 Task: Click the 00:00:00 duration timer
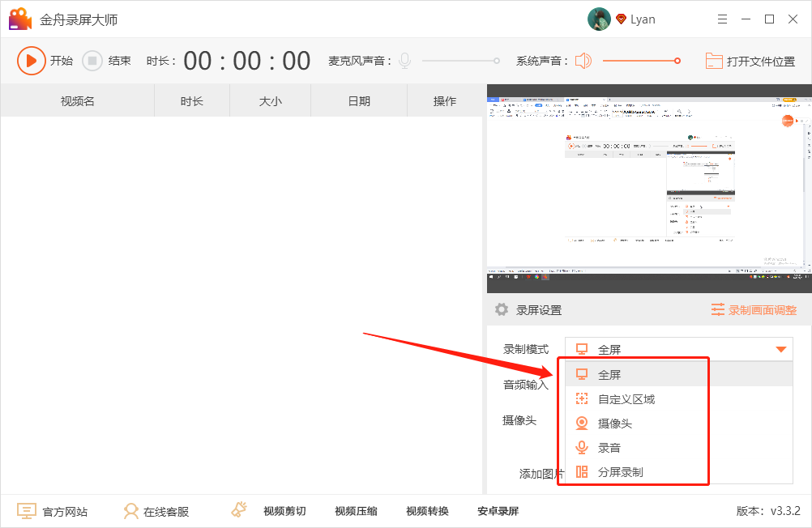tap(247, 61)
